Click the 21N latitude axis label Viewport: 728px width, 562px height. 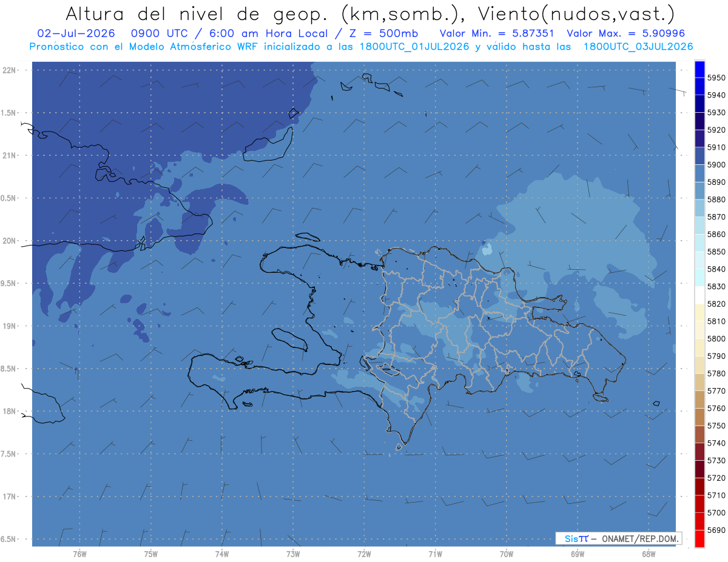tap(10, 155)
